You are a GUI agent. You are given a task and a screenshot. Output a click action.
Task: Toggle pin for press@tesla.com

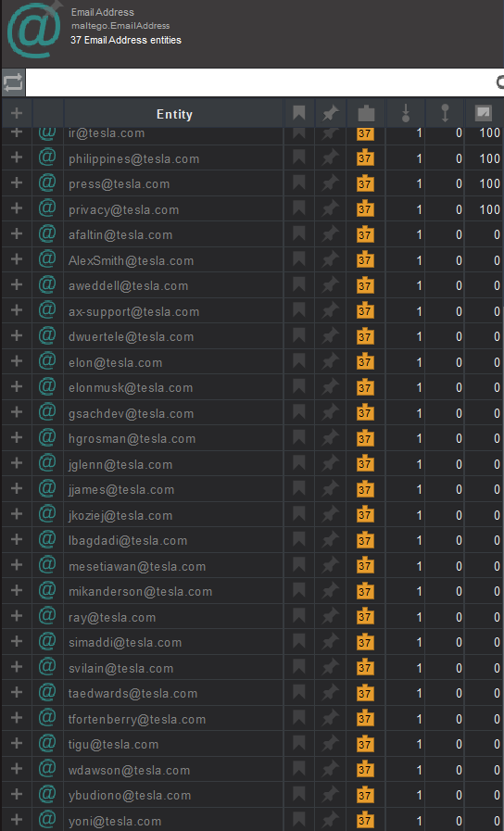tap(331, 184)
